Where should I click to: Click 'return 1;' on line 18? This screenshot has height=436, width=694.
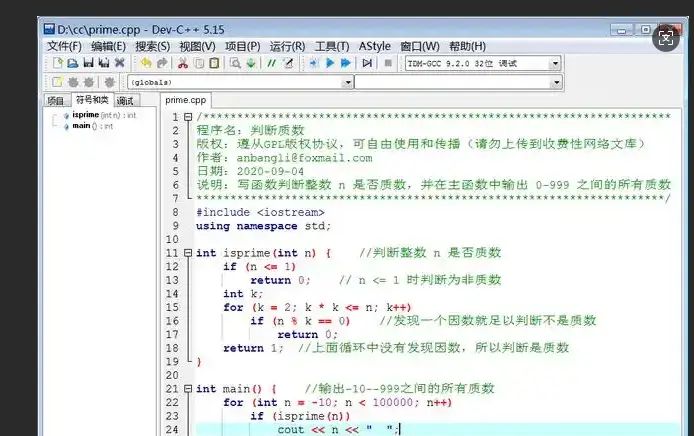tap(253, 348)
